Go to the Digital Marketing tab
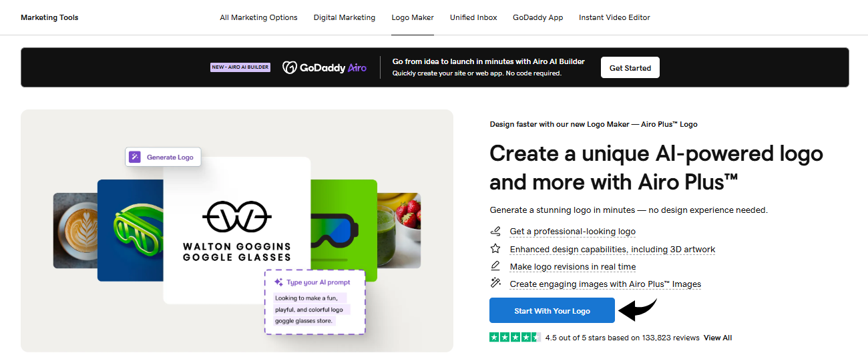The width and height of the screenshot is (868, 357). (x=345, y=17)
